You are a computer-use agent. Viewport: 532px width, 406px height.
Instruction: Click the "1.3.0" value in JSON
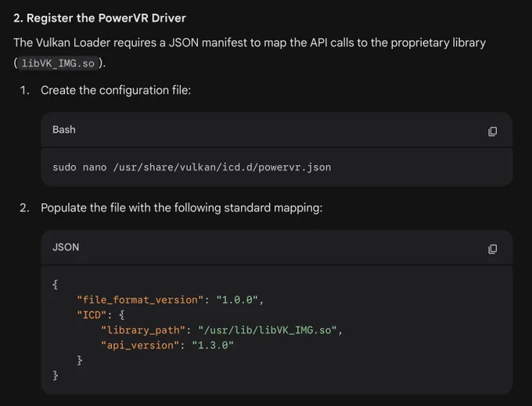(213, 345)
